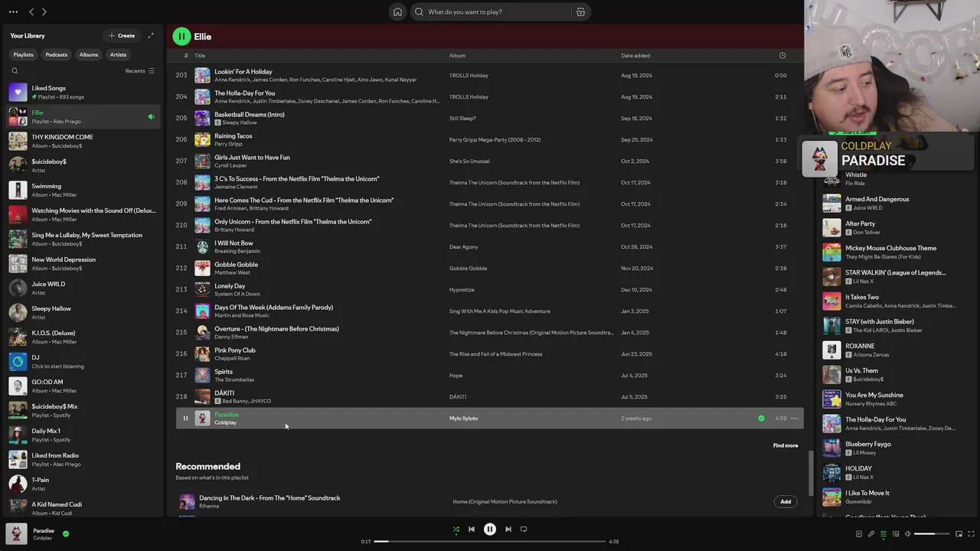Seek on the song progress bar
The width and height of the screenshot is (980, 551).
(x=490, y=541)
